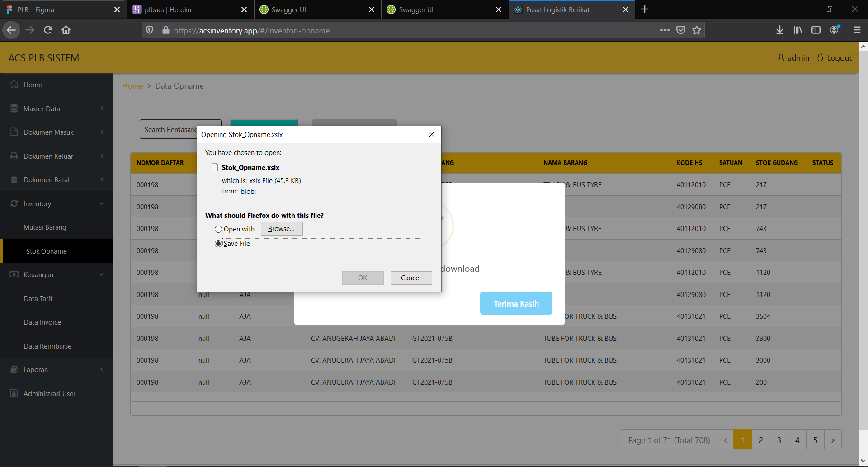Click the Home breadcrumb link
Viewport: 868px width, 467px height.
(132, 86)
